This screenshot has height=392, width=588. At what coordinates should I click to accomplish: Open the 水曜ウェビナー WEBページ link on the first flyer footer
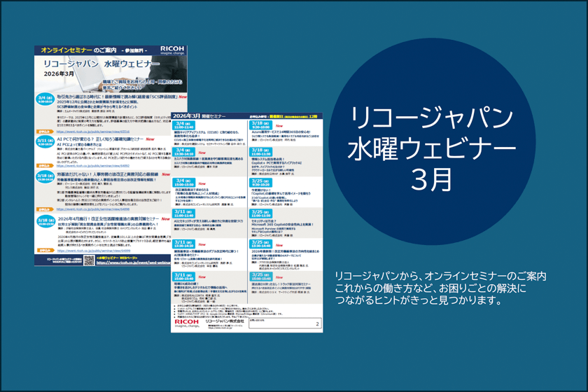click(x=133, y=262)
